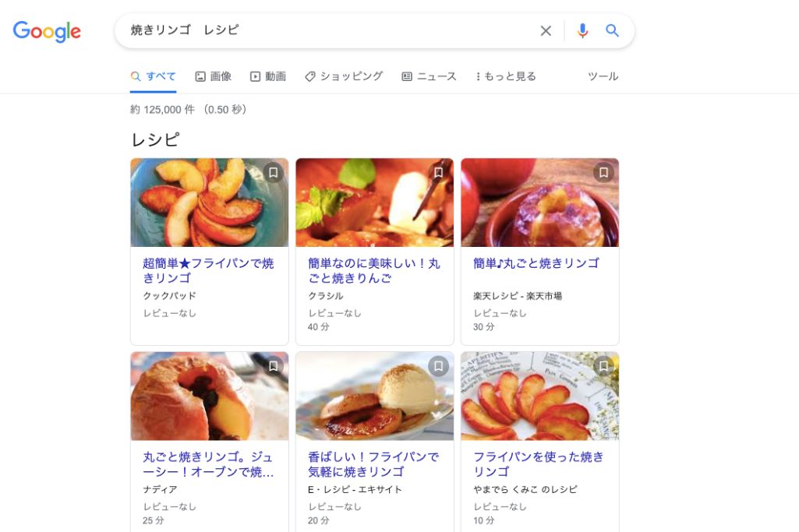The width and height of the screenshot is (799, 532).
Task: Bookmark the クラシル 丸ごと焼きりんご recipe
Action: [437, 173]
